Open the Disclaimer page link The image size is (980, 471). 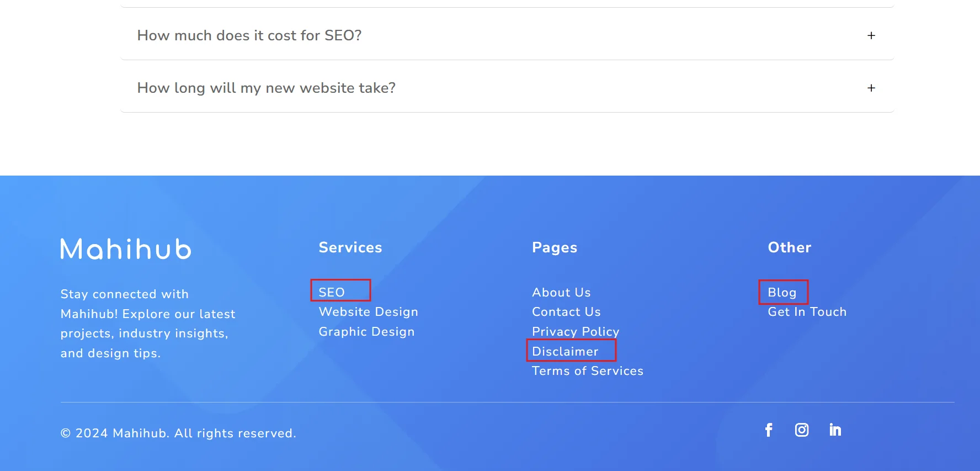(x=565, y=351)
